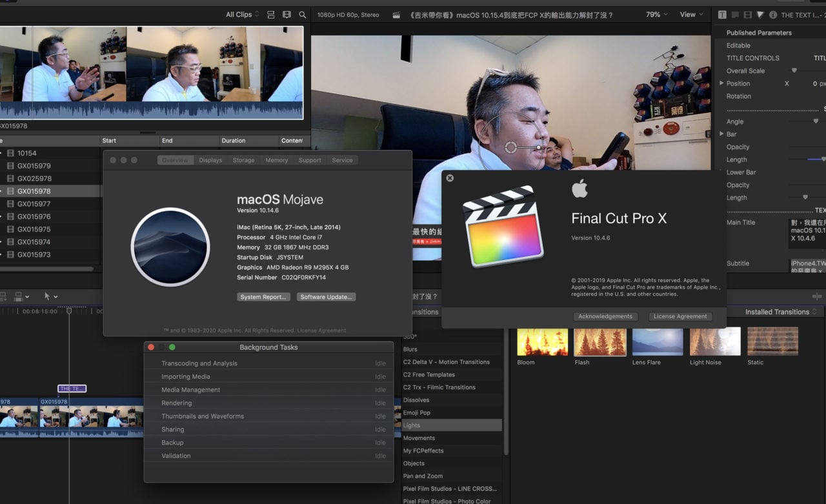
Task: Click the event icon beside 10154
Action: (10, 154)
